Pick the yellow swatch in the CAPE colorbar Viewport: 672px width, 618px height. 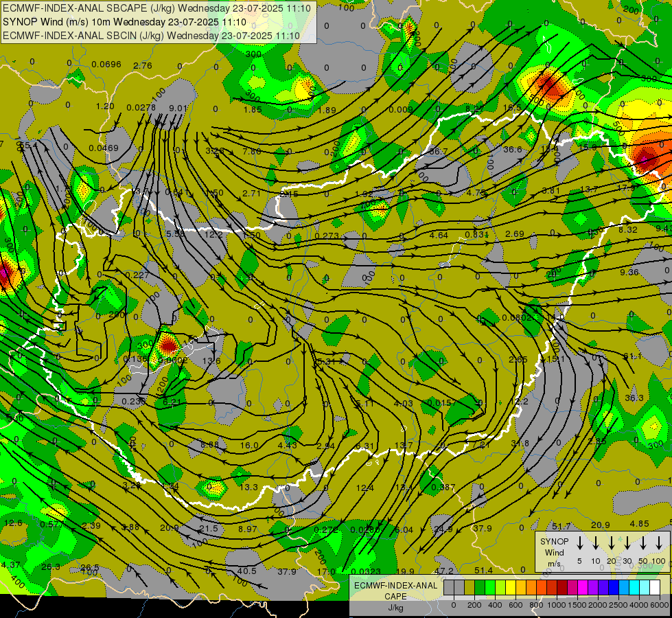coord(511,587)
